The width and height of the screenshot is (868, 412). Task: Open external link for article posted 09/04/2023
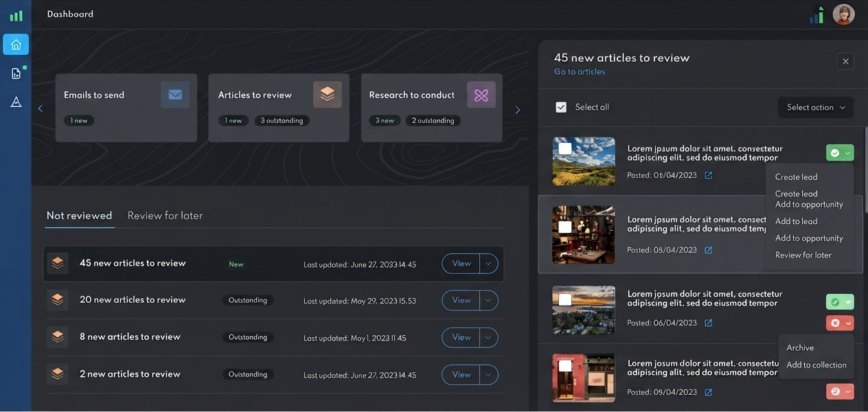pos(709,392)
